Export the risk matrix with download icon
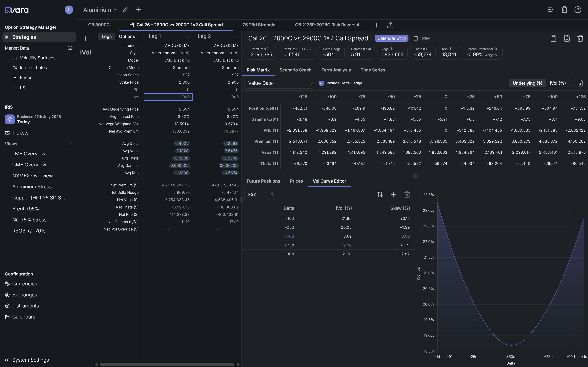The height and width of the screenshot is (367, 588). pyautogui.click(x=580, y=83)
